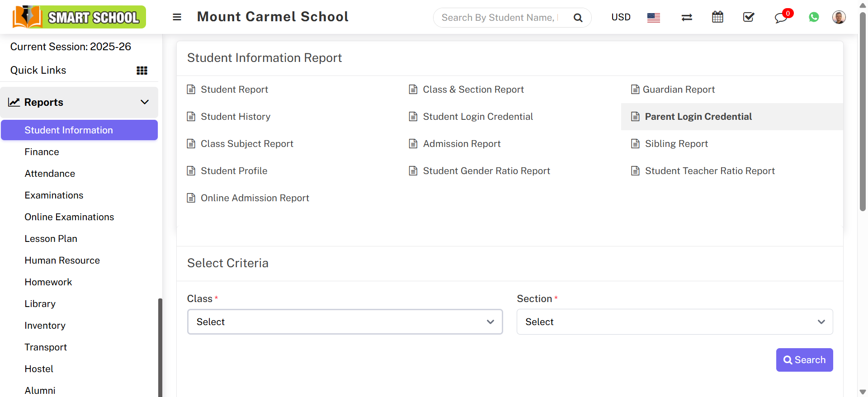The width and height of the screenshot is (868, 397).
Task: Open the Section dropdown
Action: [675, 322]
